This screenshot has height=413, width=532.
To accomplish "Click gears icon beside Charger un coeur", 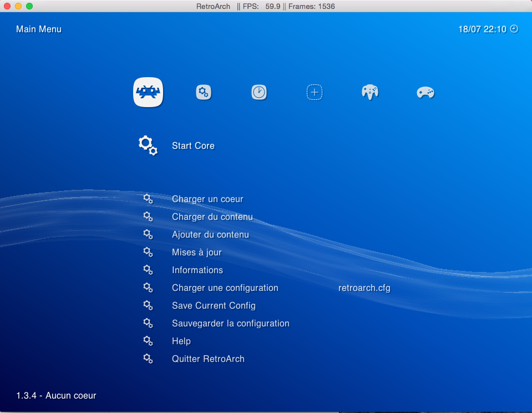I will tap(148, 199).
